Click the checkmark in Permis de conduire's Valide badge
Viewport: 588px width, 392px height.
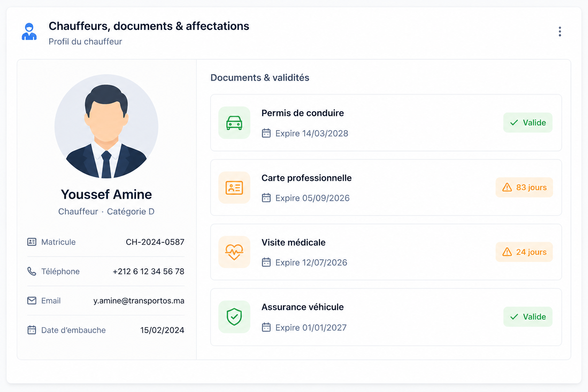(514, 122)
